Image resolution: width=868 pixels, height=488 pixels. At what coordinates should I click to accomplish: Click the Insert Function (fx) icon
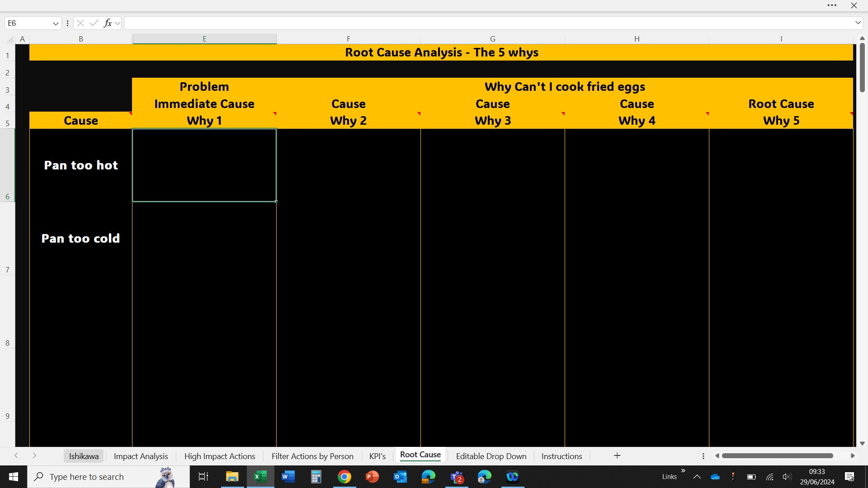108,23
